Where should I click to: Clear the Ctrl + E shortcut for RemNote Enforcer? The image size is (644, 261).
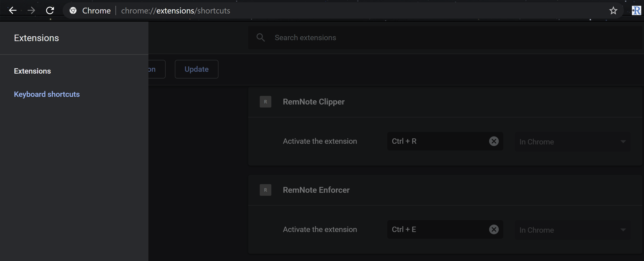coord(493,229)
